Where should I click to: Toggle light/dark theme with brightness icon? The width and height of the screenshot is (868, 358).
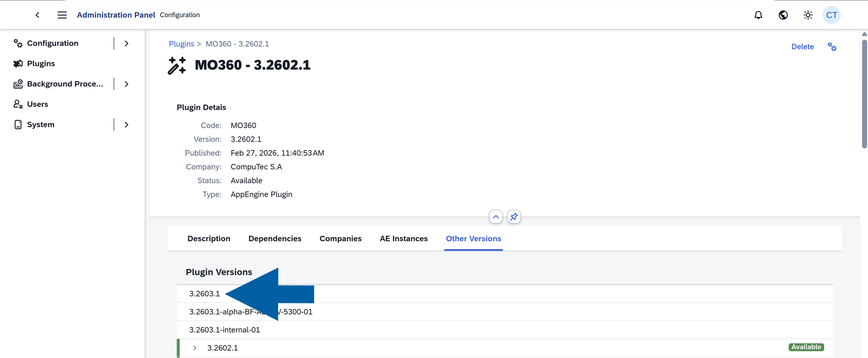point(807,15)
